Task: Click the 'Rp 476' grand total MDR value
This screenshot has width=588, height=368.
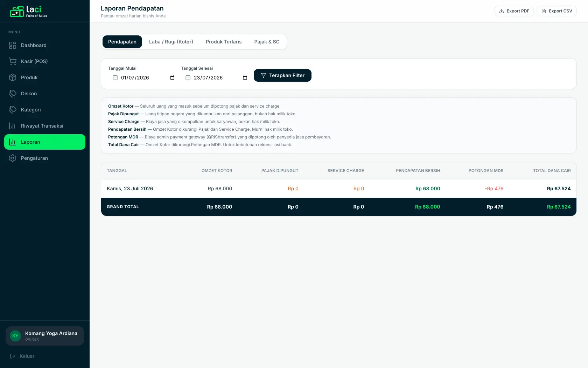Action: [495, 207]
